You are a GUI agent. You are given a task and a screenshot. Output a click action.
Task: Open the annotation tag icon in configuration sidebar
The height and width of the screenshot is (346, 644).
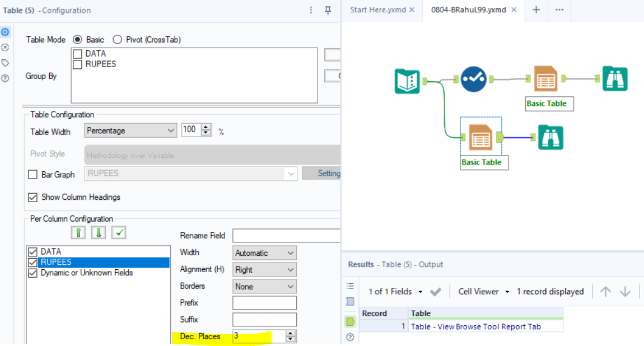coord(5,63)
